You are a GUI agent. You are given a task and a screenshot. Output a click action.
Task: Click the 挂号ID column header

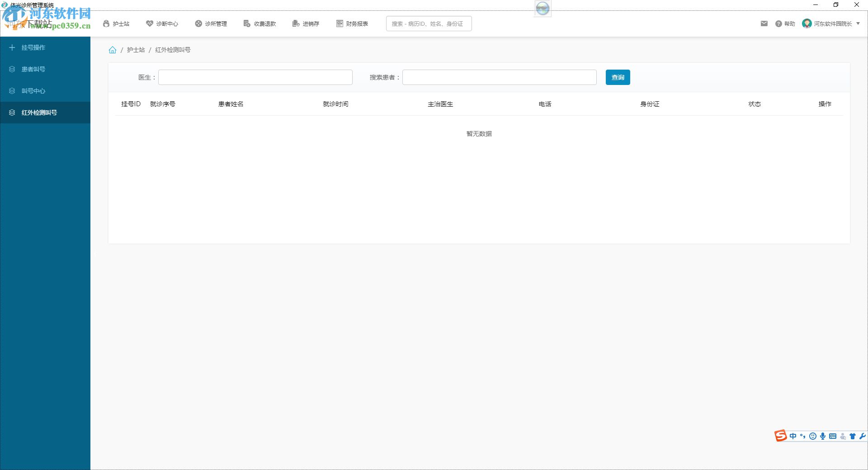pos(131,104)
